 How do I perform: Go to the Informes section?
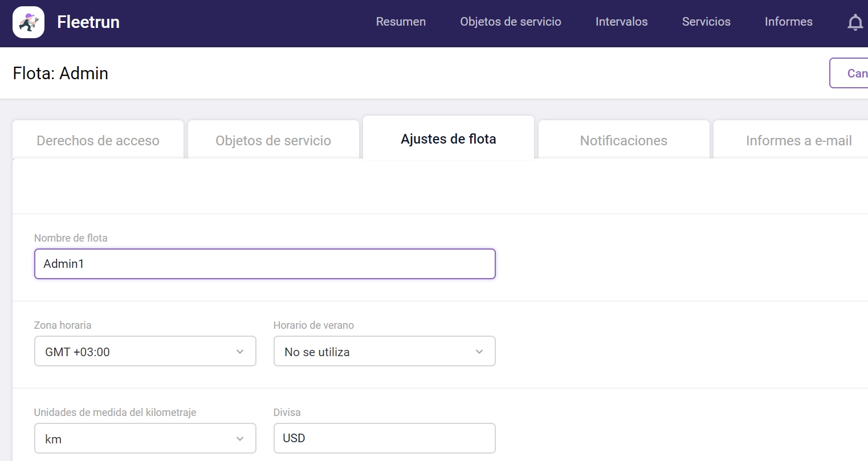tap(788, 22)
